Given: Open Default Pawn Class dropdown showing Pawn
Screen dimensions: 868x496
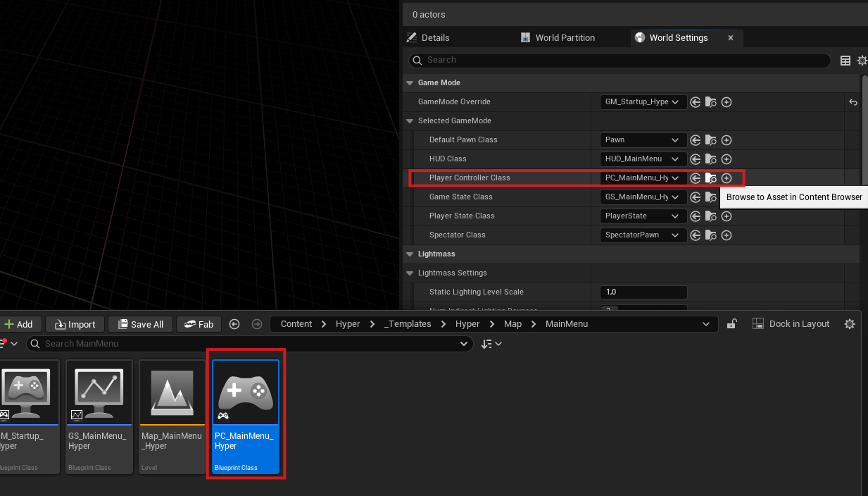Looking at the screenshot, I should click(643, 140).
